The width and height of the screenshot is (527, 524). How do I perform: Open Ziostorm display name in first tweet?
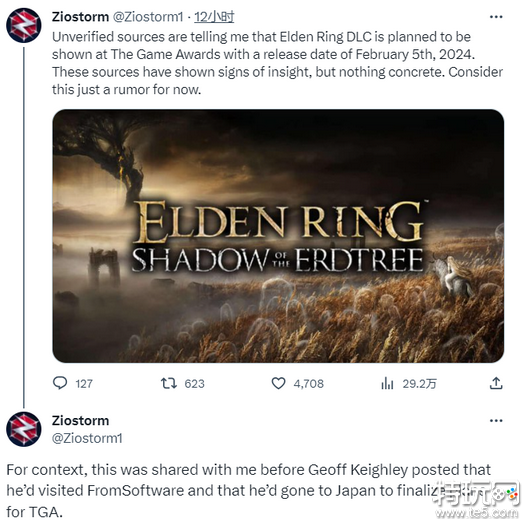tap(80, 17)
